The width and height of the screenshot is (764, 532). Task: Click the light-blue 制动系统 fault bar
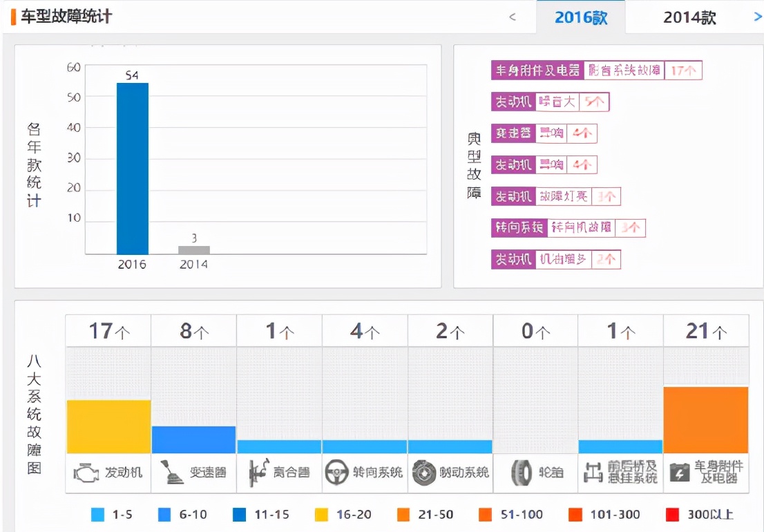450,447
